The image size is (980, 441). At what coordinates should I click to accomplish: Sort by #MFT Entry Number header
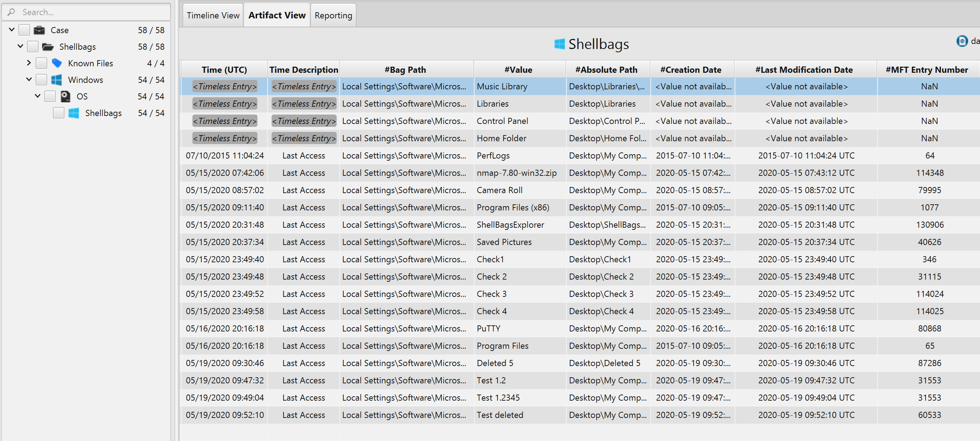tap(926, 70)
